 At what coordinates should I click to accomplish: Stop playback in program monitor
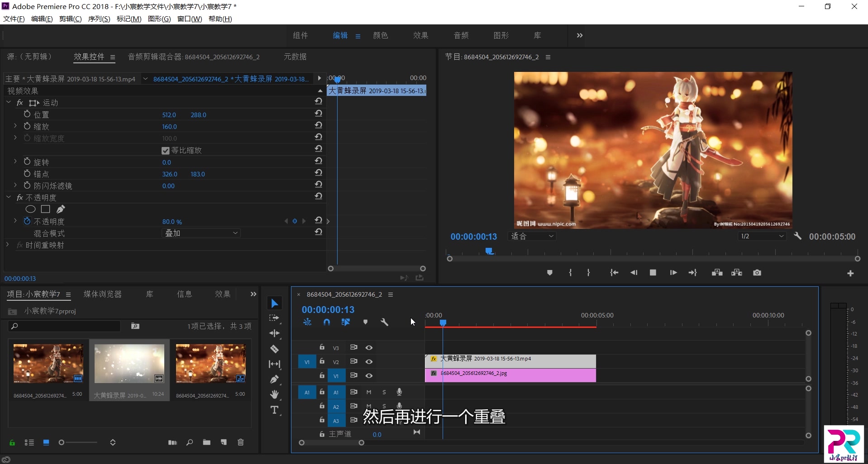click(x=653, y=273)
